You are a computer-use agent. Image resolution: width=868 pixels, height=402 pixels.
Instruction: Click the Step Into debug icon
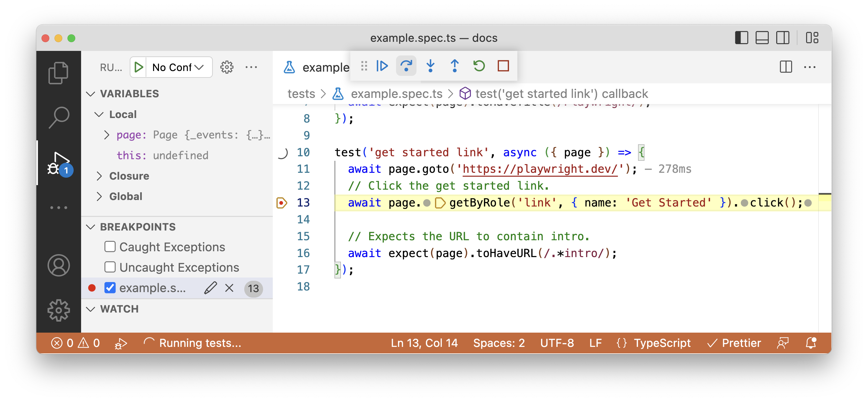click(x=431, y=66)
